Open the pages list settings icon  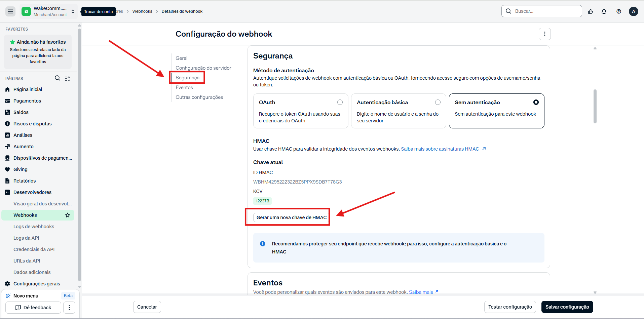click(68, 78)
